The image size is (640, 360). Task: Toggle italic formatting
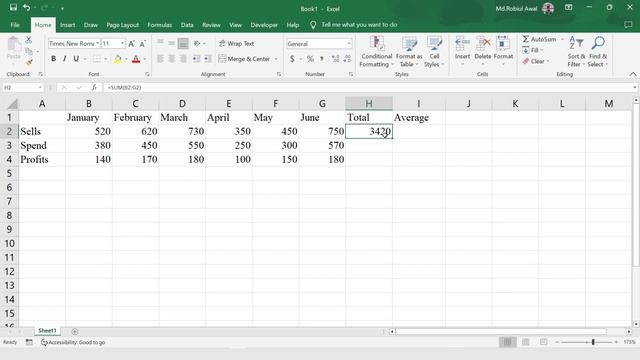[64, 59]
